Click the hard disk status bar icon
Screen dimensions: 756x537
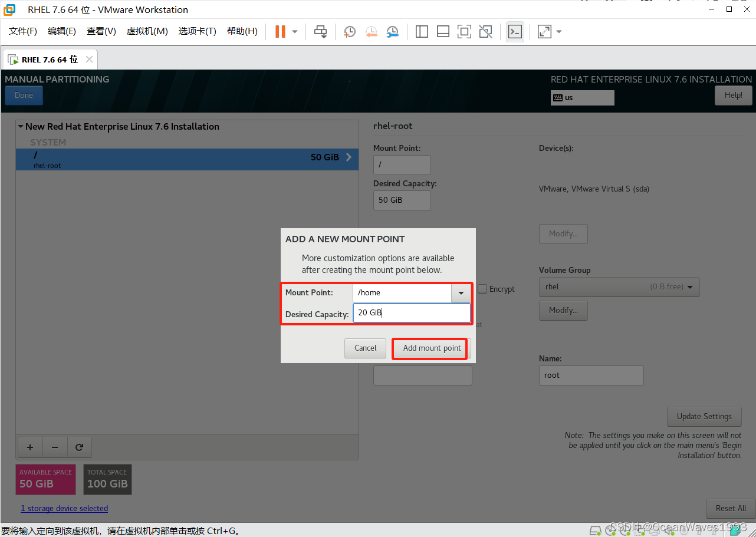(596, 529)
